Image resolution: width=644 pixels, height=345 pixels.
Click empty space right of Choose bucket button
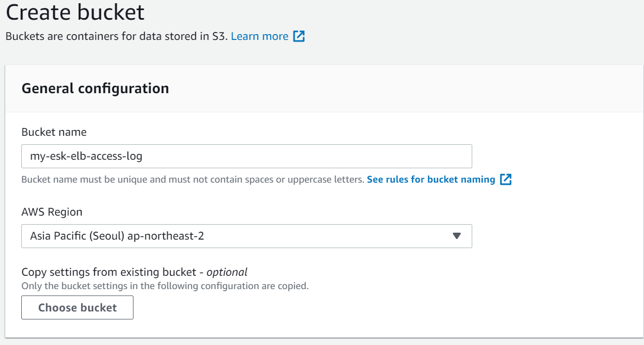319,308
